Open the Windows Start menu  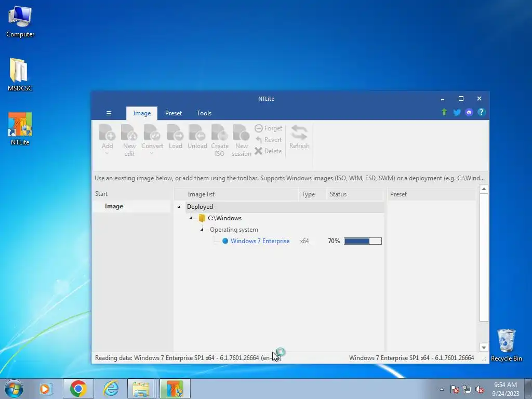click(14, 389)
